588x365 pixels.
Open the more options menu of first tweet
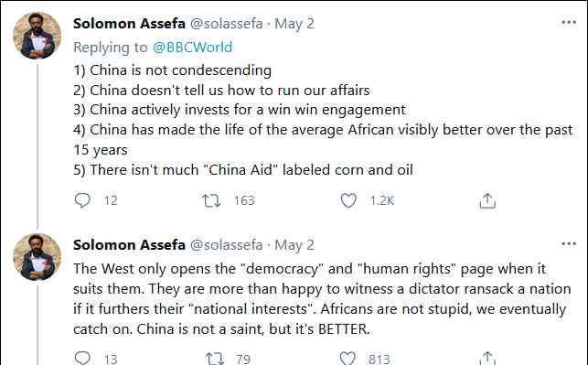[569, 23]
